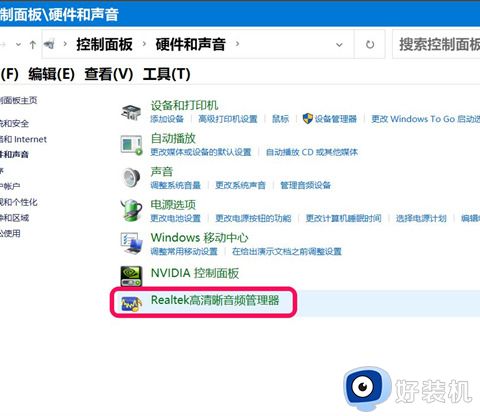Click the 更改系统声音 link
Image resolution: width=480 pixels, height=416 pixels.
(x=240, y=185)
